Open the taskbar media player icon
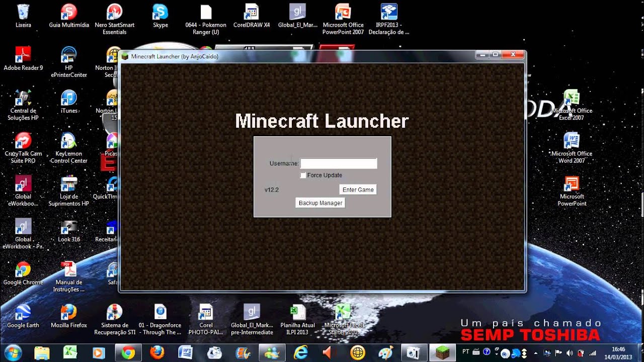Viewport: 644px width, 362px height. coord(100,352)
